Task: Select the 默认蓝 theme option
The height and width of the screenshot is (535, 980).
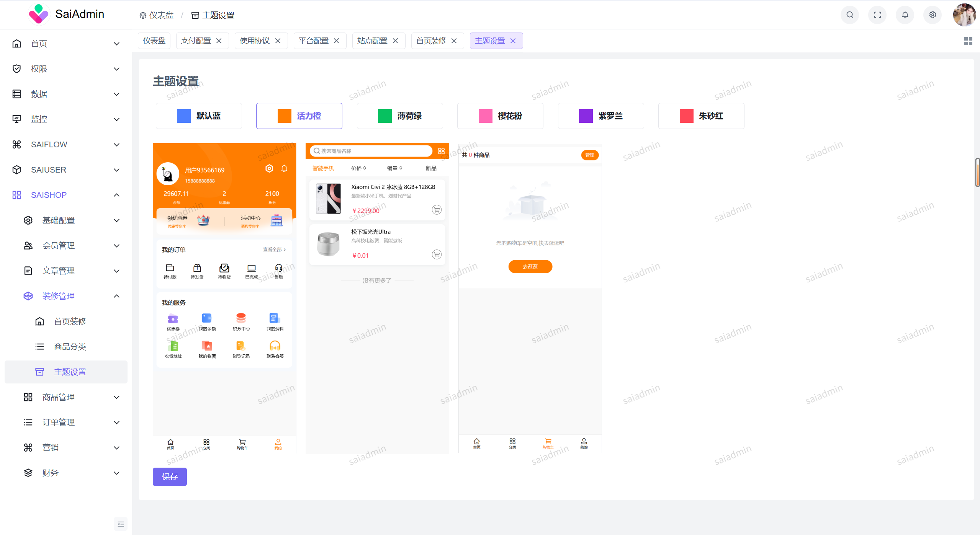Action: [x=199, y=116]
